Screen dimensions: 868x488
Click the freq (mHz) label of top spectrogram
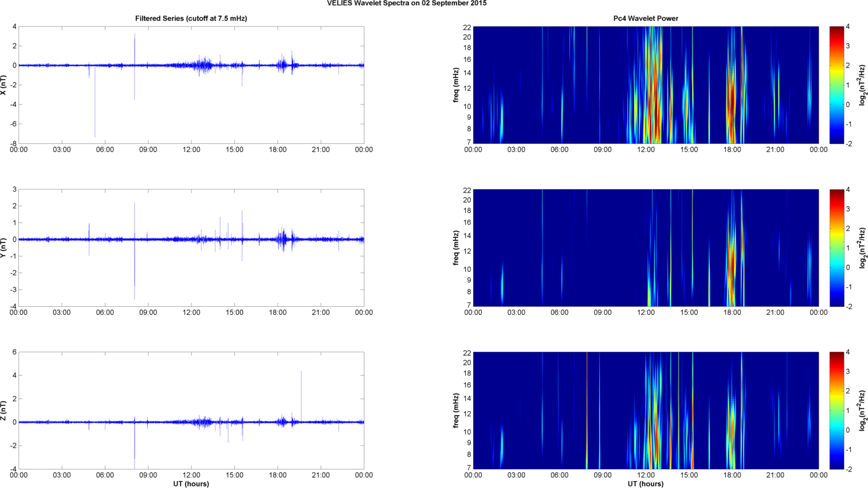[456, 85]
